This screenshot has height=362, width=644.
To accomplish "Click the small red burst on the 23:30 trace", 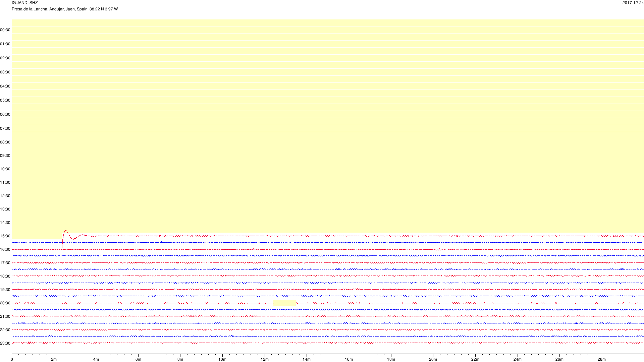I will click(x=30, y=343).
